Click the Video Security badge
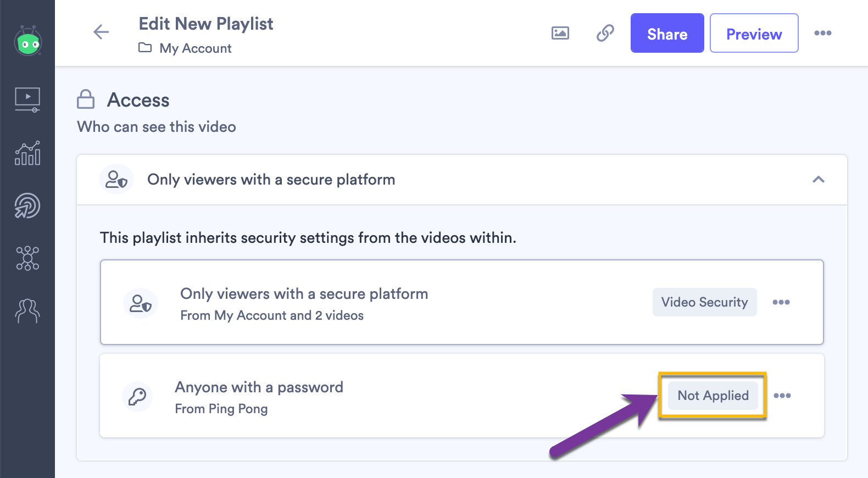Image resolution: width=868 pixels, height=478 pixels. tap(705, 302)
